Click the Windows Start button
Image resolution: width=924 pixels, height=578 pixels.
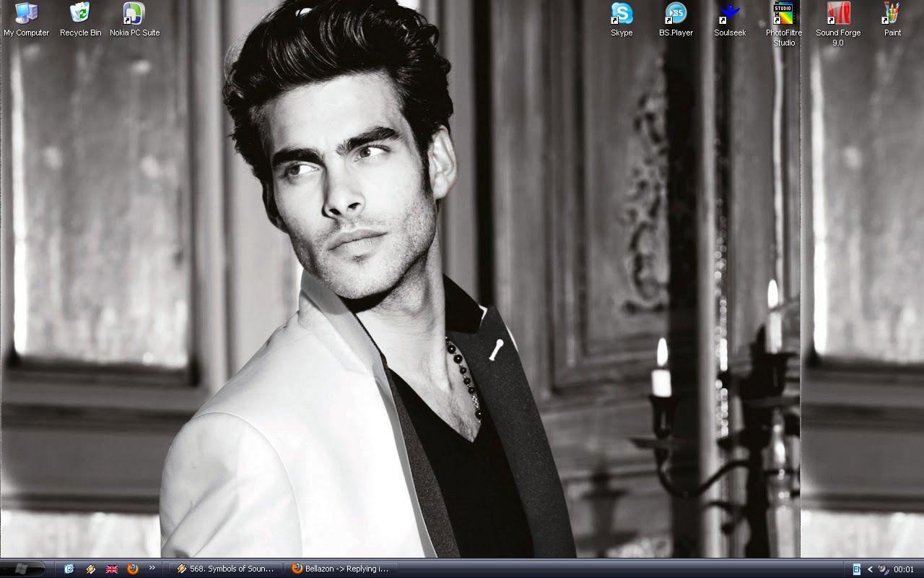click(22, 569)
